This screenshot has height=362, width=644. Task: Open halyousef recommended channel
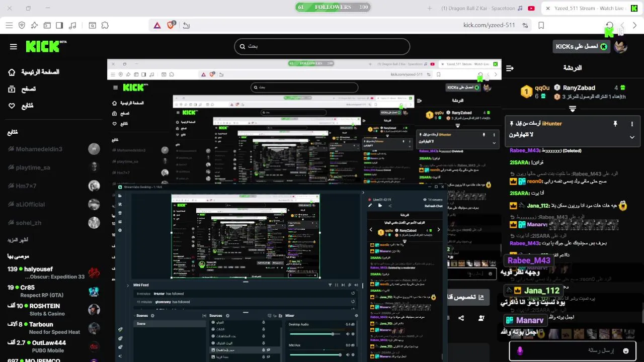click(53, 273)
